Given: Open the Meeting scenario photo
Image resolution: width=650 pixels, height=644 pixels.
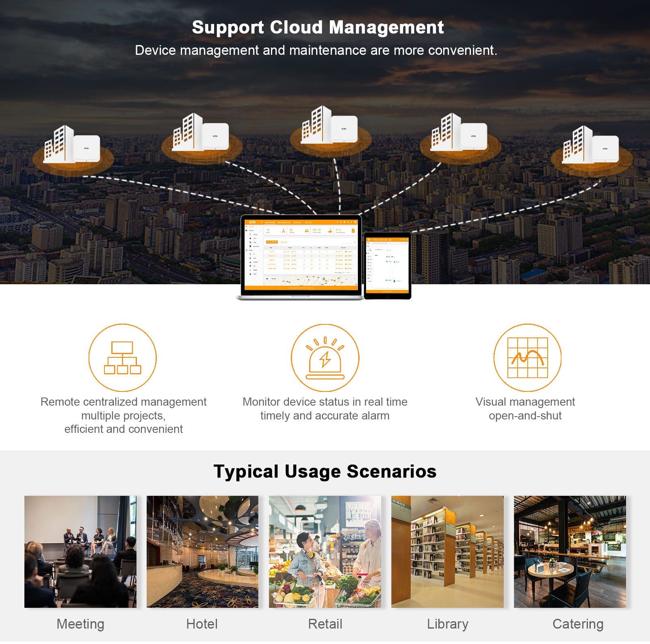Looking at the screenshot, I should pyautogui.click(x=80, y=551).
